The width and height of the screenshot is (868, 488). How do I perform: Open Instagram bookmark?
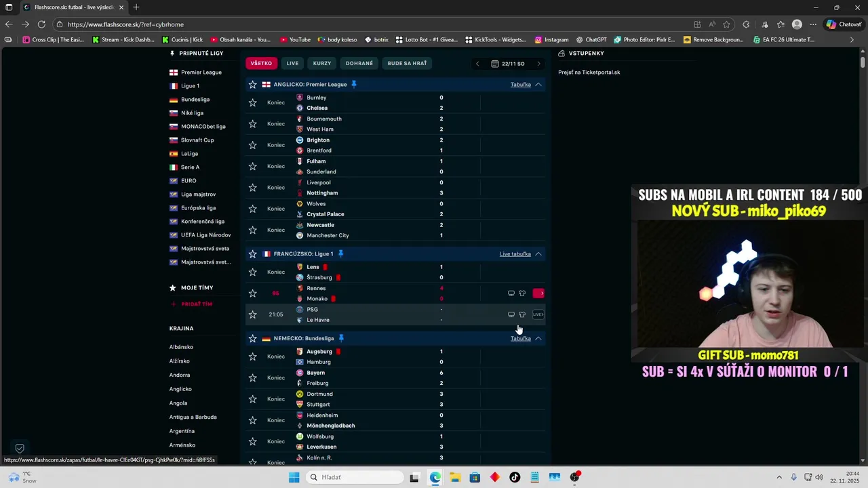tap(551, 39)
